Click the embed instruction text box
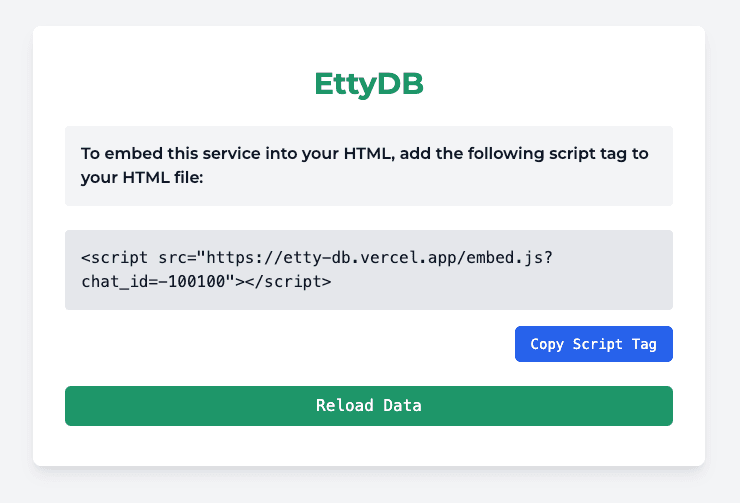The width and height of the screenshot is (740, 503). pyautogui.click(x=369, y=166)
